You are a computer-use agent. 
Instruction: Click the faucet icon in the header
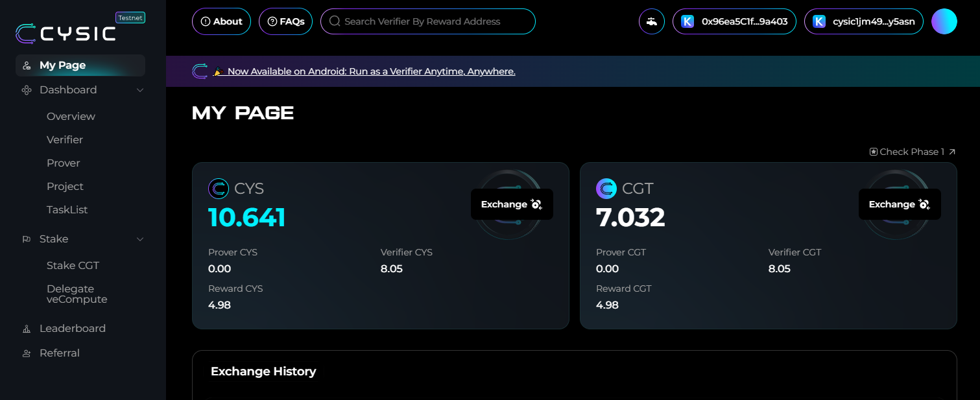click(651, 21)
